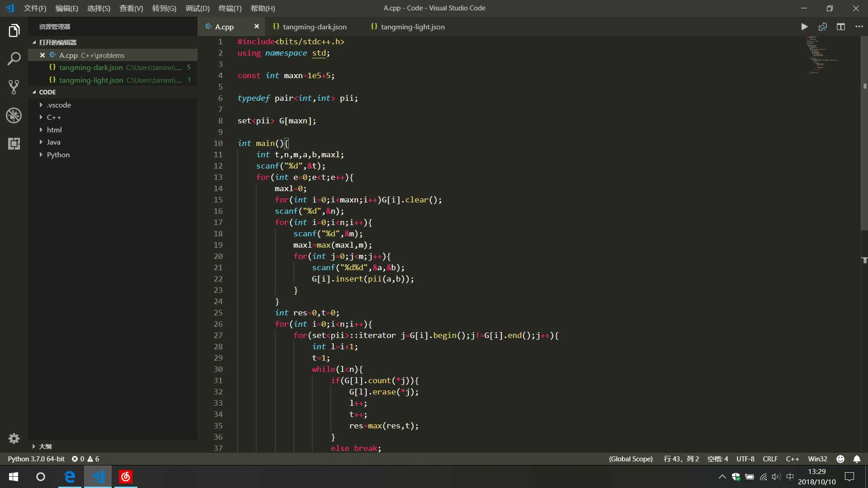Open the Terminal menu
868x488 pixels.
(230, 8)
